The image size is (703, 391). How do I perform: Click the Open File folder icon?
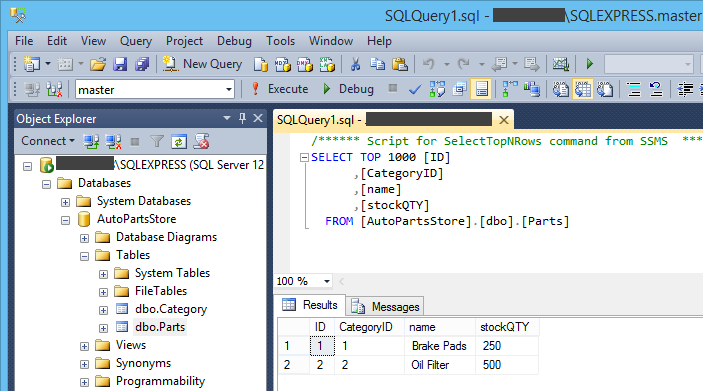[98, 64]
